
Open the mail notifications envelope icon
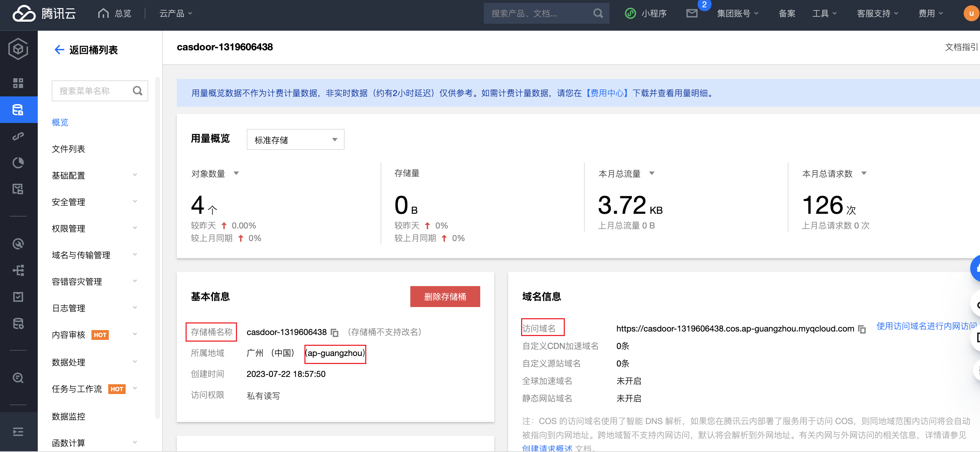tap(691, 13)
